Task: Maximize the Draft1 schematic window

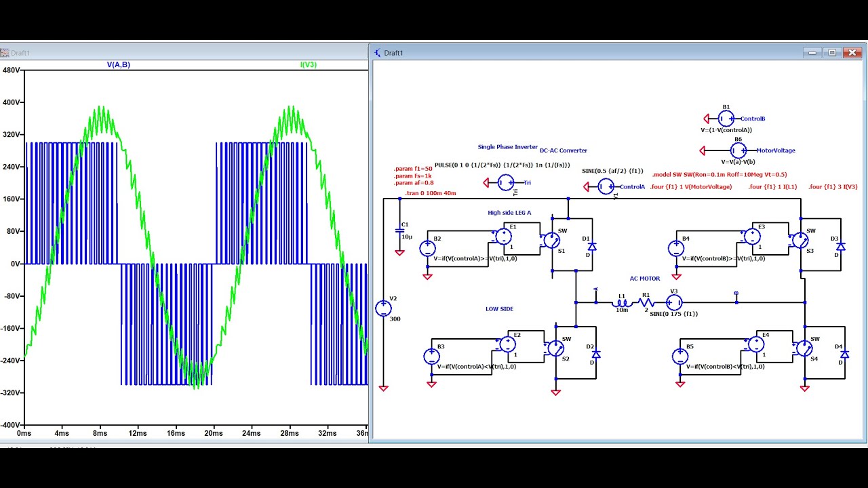Action: (833, 52)
